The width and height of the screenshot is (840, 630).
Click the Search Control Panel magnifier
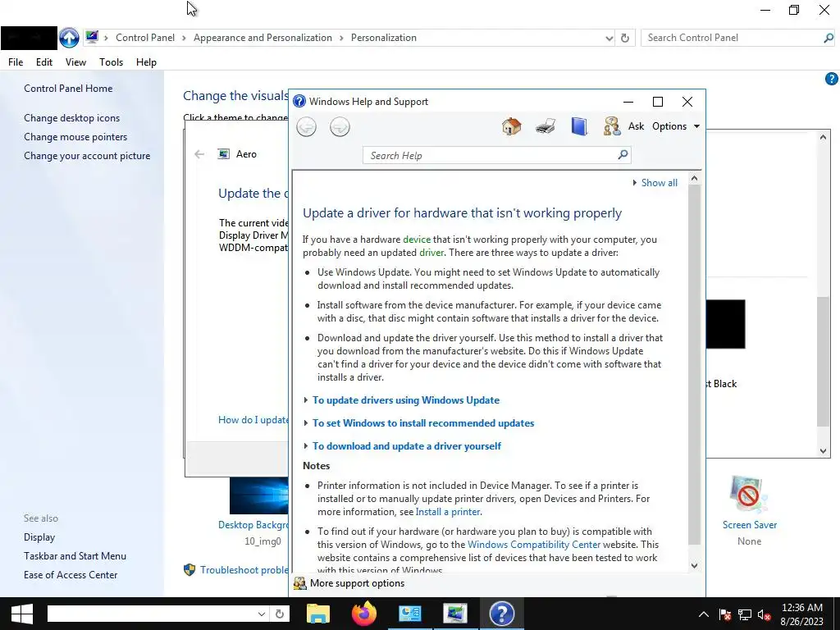[x=829, y=38]
